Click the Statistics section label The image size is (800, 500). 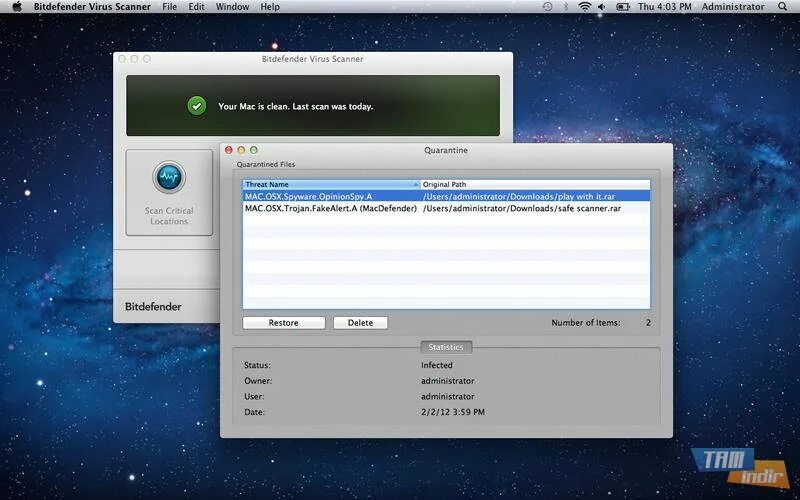446,347
